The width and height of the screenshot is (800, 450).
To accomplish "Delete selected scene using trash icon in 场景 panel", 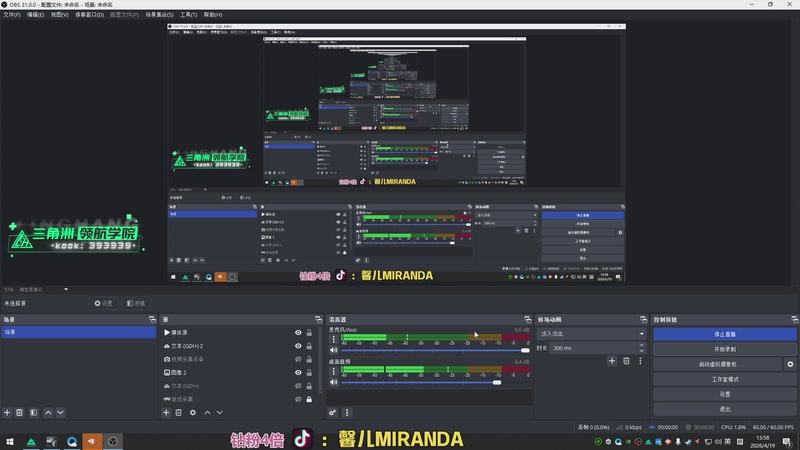I will [19, 412].
